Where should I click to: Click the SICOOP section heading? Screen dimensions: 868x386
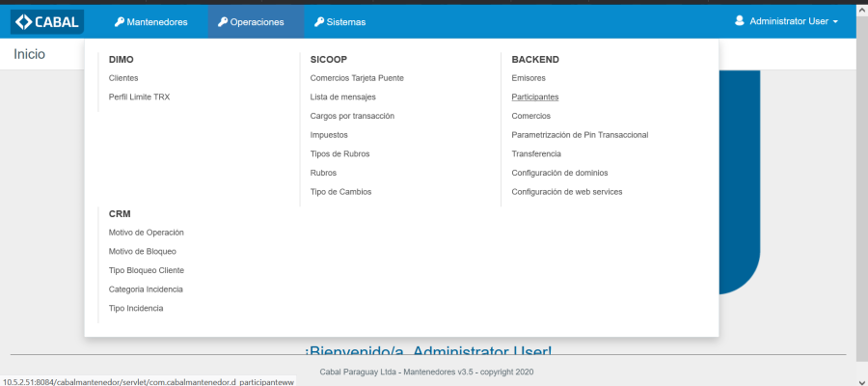(329, 59)
